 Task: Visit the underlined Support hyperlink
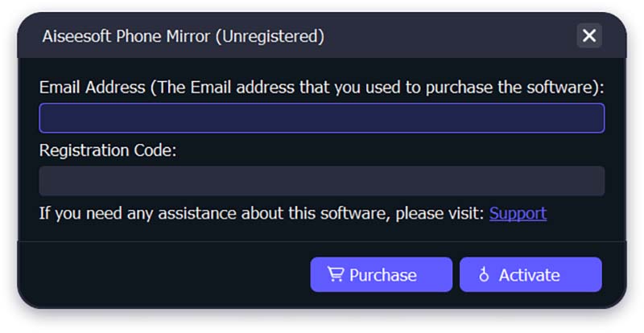pos(518,213)
